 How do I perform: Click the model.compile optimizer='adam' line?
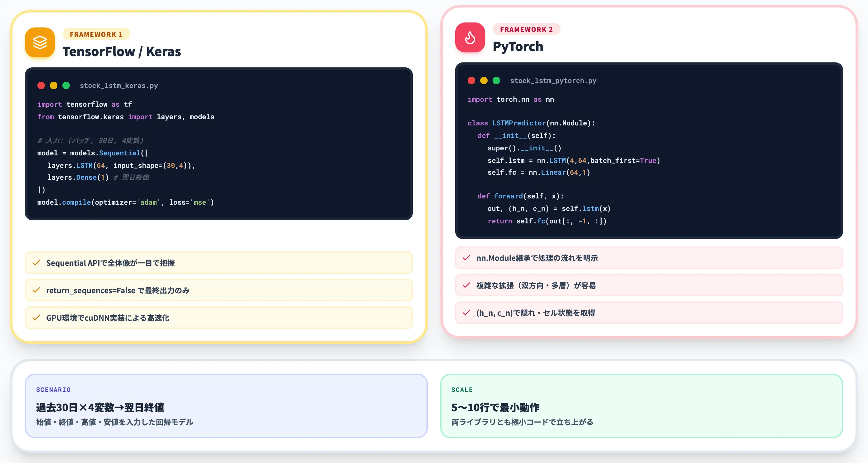pyautogui.click(x=126, y=202)
